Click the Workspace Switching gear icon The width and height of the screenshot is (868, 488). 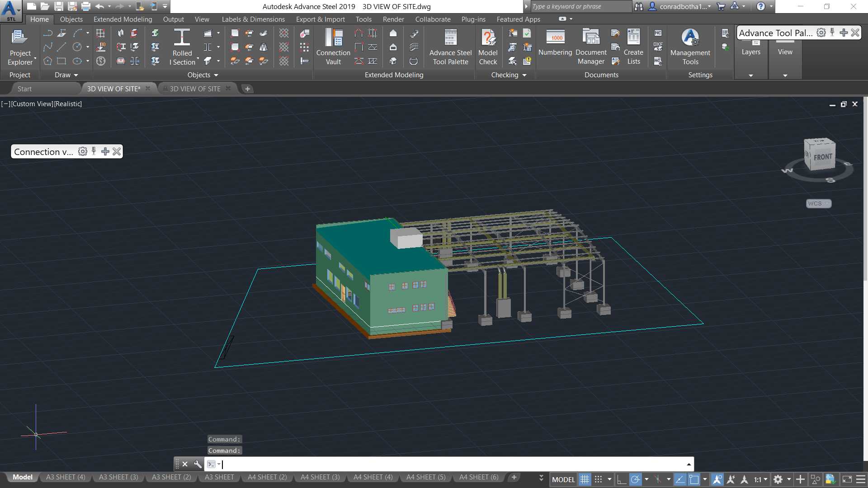(778, 479)
